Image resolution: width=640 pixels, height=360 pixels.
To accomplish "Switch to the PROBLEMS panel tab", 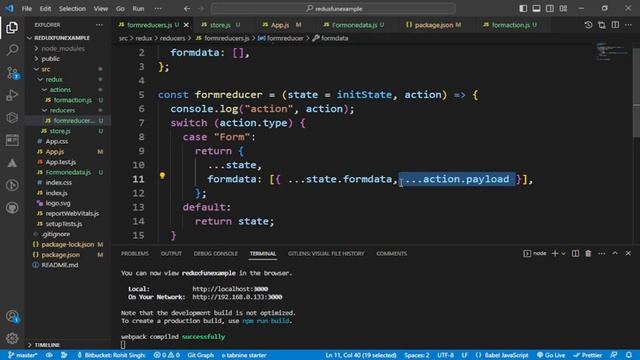I will (x=135, y=253).
